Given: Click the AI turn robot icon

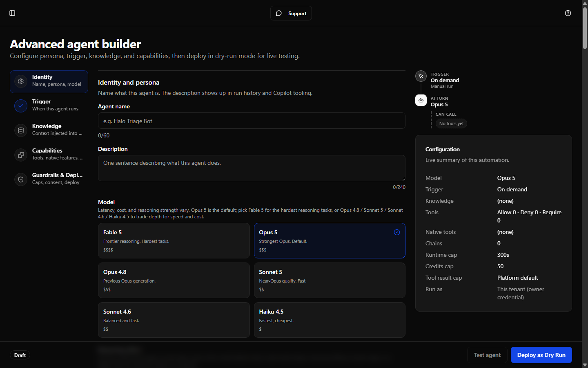Looking at the screenshot, I should [421, 100].
